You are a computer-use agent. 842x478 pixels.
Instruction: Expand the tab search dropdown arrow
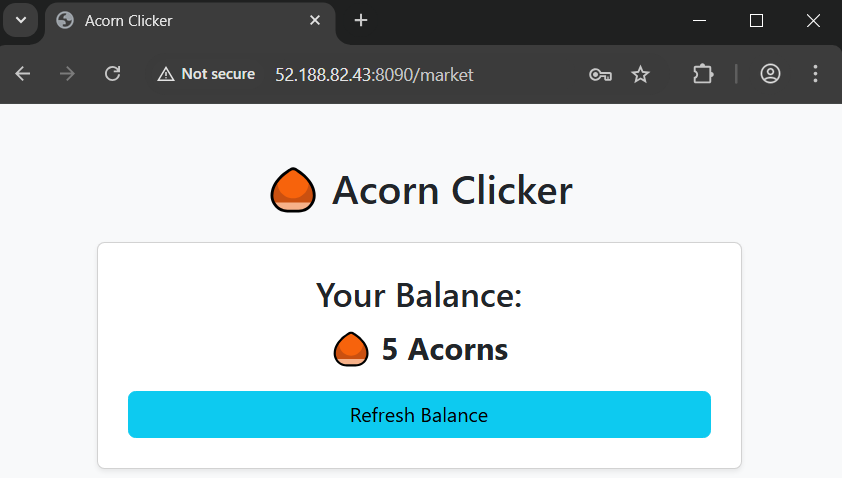tap(20, 20)
